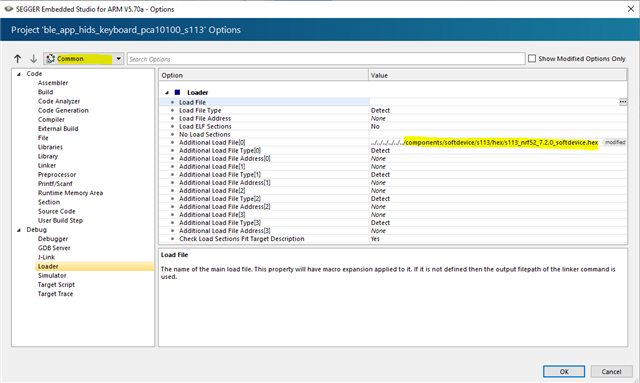Click the Option column header
This screenshot has width=640, height=383.
(x=264, y=75)
